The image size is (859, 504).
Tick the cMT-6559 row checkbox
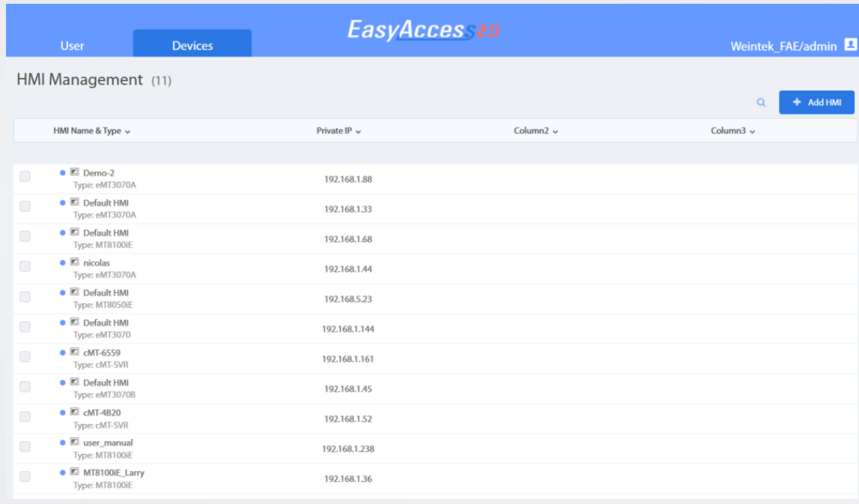pos(25,356)
